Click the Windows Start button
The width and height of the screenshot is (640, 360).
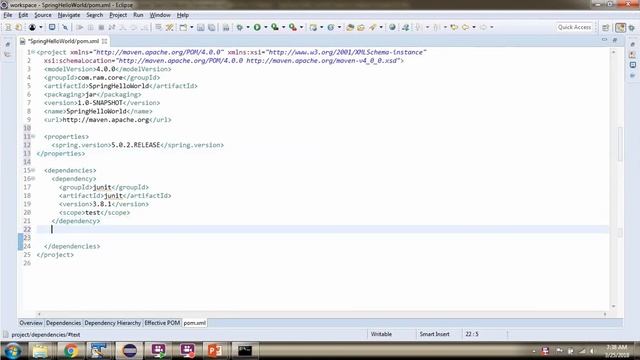click(x=13, y=351)
